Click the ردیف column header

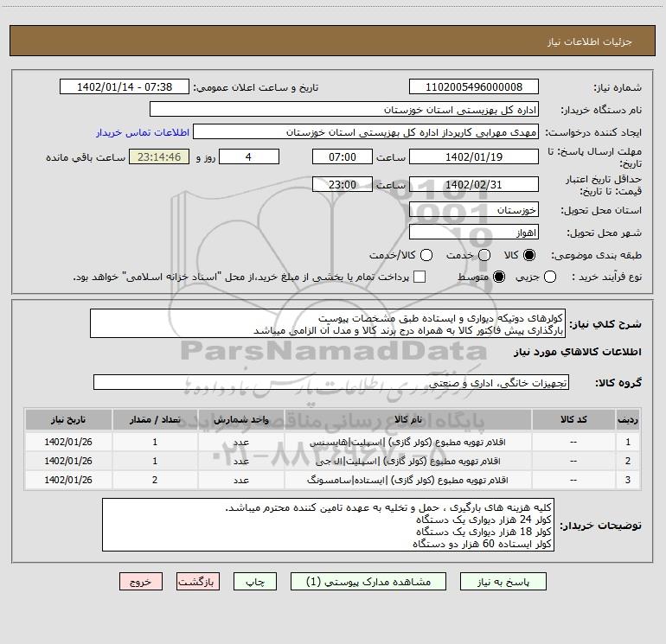(x=628, y=420)
